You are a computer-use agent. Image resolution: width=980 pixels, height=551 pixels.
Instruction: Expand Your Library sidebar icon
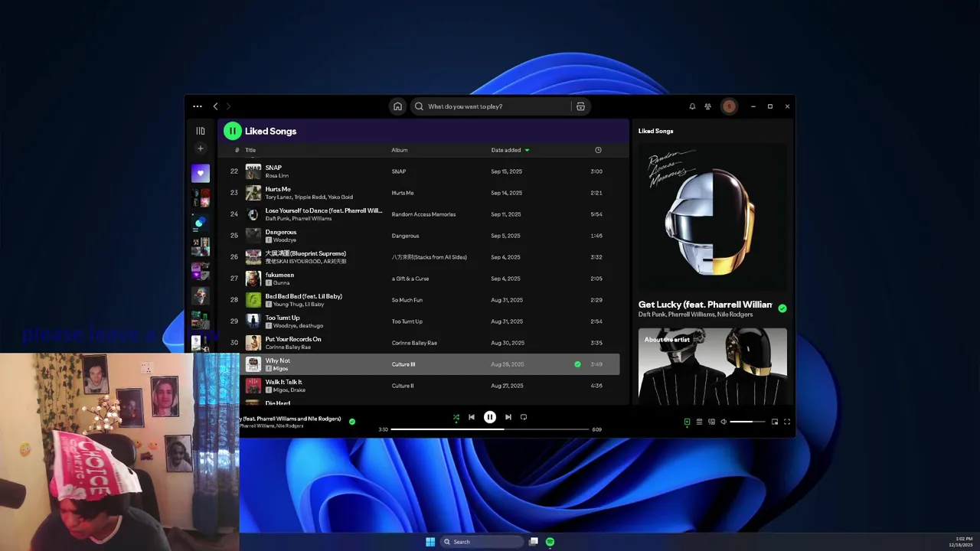(201, 131)
